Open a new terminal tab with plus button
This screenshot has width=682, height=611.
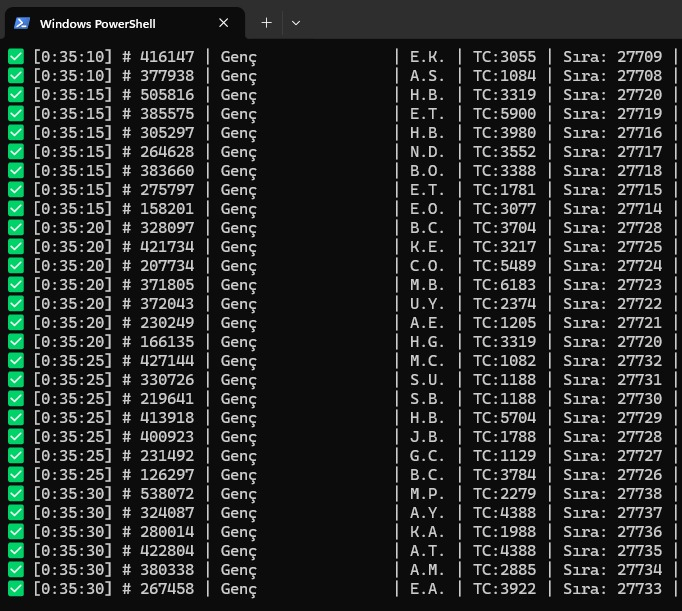click(266, 23)
